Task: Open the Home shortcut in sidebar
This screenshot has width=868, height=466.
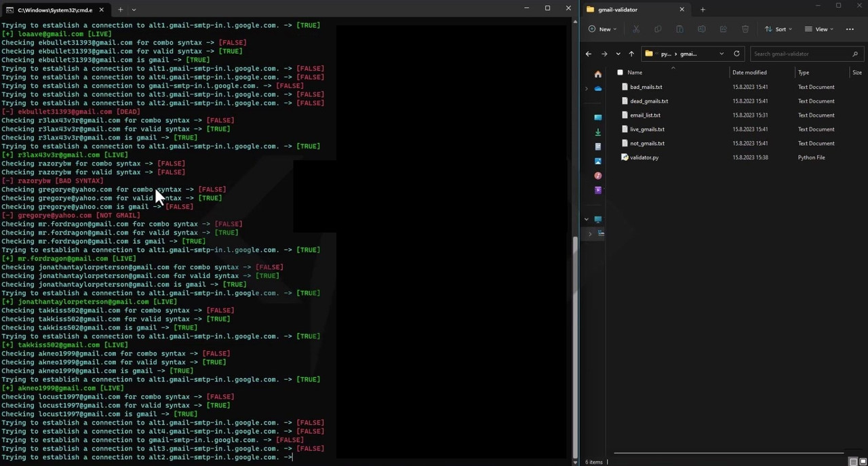Action: [597, 74]
